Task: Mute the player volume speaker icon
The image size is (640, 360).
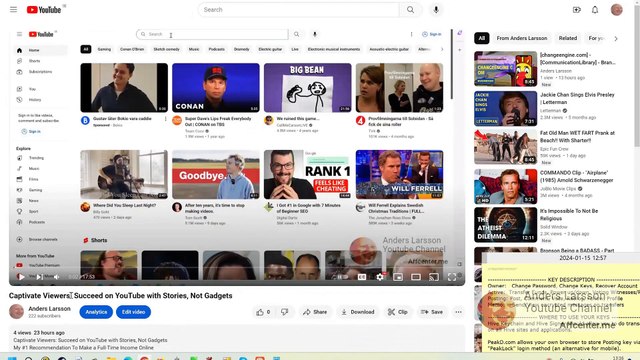Action: coord(56,277)
